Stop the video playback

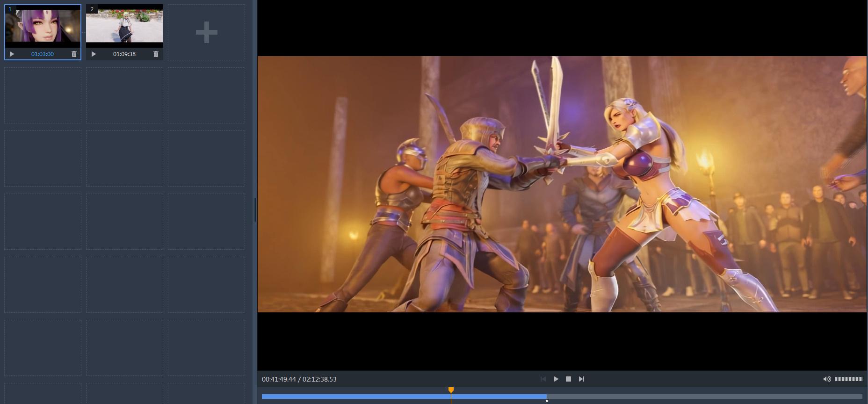[x=568, y=379]
